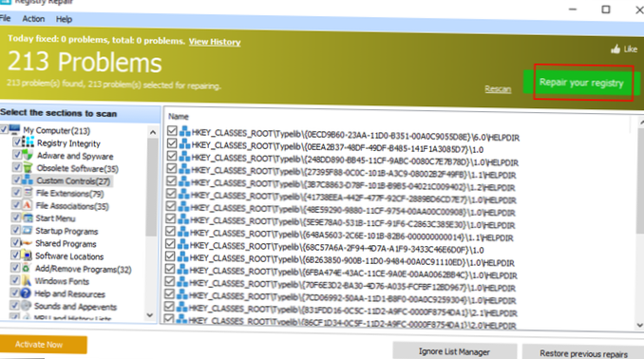The height and width of the screenshot is (359, 644).
Task: Uncheck the Obsolete Software(35) checkbox
Action: [x=16, y=167]
